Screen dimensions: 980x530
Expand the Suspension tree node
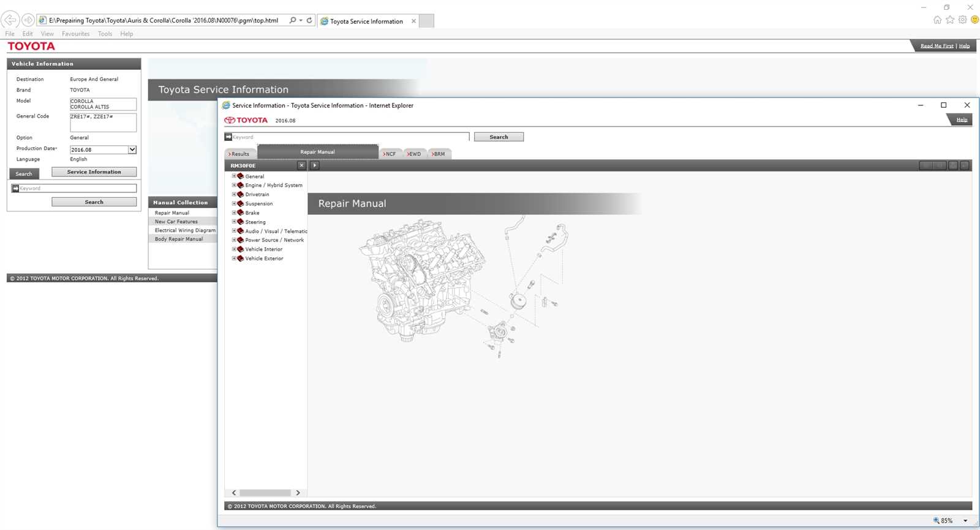pos(234,203)
